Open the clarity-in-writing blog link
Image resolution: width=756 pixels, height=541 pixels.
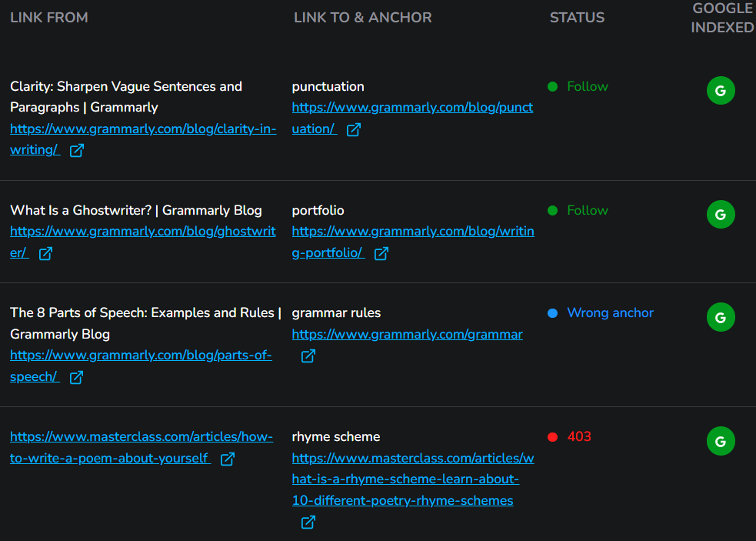143,139
